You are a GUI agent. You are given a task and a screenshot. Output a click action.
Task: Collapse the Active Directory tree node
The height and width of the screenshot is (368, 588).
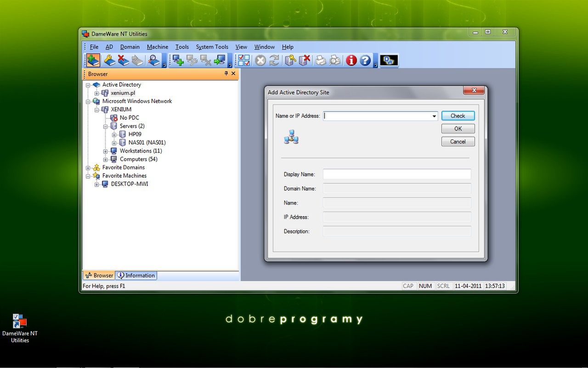88,85
